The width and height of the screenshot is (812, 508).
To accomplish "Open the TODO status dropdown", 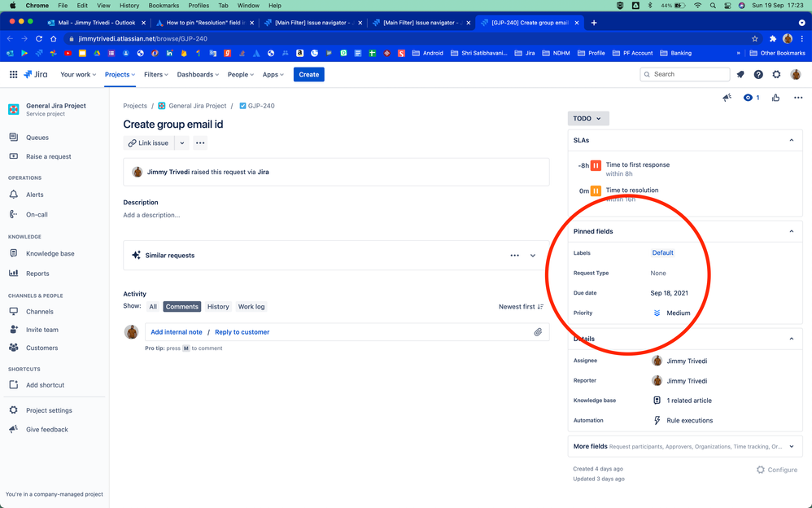I will (x=588, y=119).
